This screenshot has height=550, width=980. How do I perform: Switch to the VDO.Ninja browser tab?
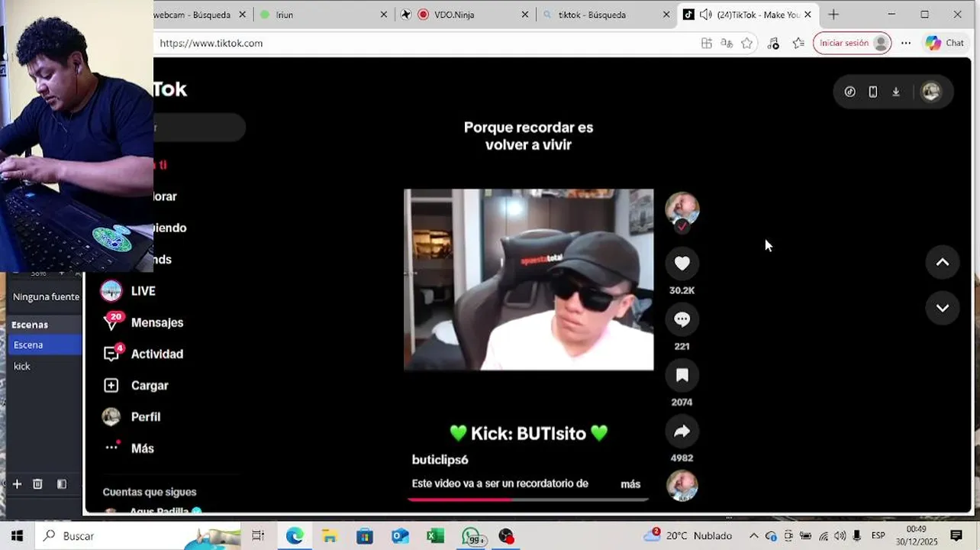click(466, 15)
